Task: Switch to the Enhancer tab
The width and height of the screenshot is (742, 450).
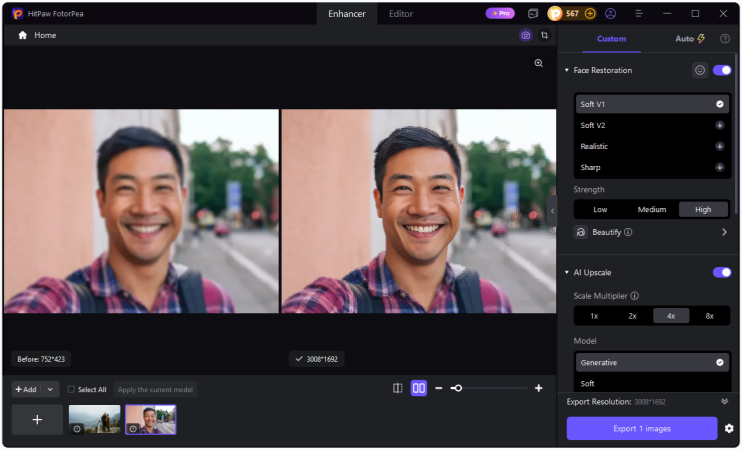Action: click(347, 14)
